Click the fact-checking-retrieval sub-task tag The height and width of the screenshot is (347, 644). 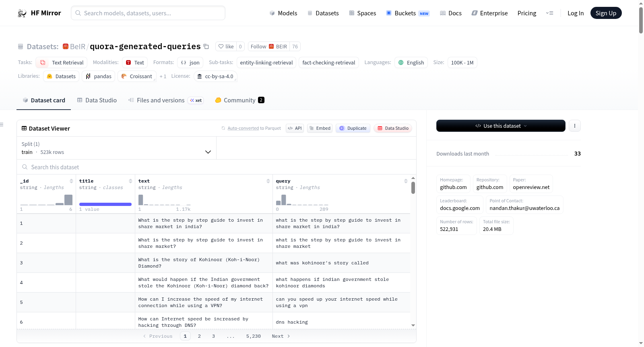(x=329, y=62)
